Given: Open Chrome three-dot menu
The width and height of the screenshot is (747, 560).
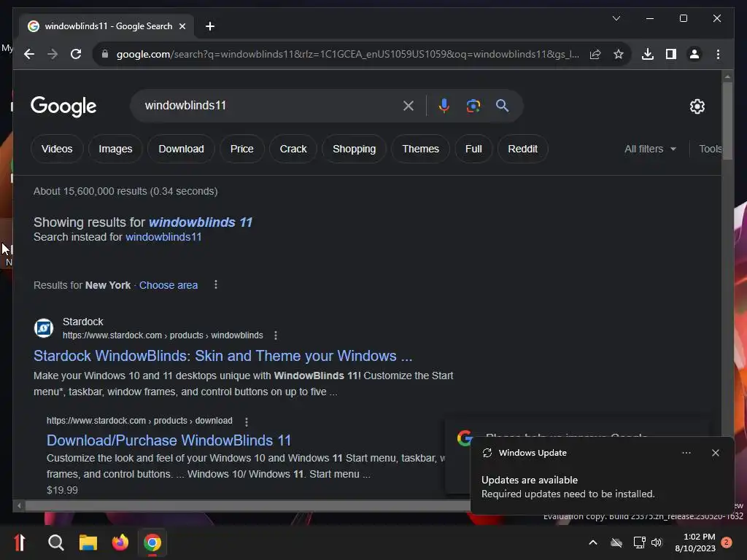Looking at the screenshot, I should tap(718, 54).
